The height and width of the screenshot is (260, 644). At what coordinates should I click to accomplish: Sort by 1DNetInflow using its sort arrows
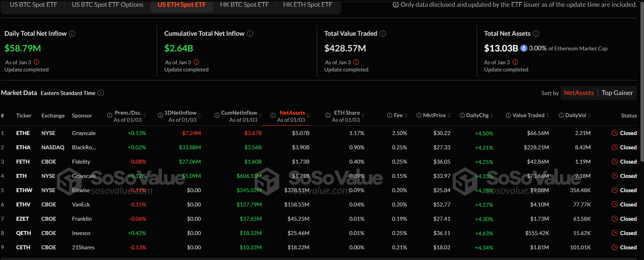click(200, 115)
